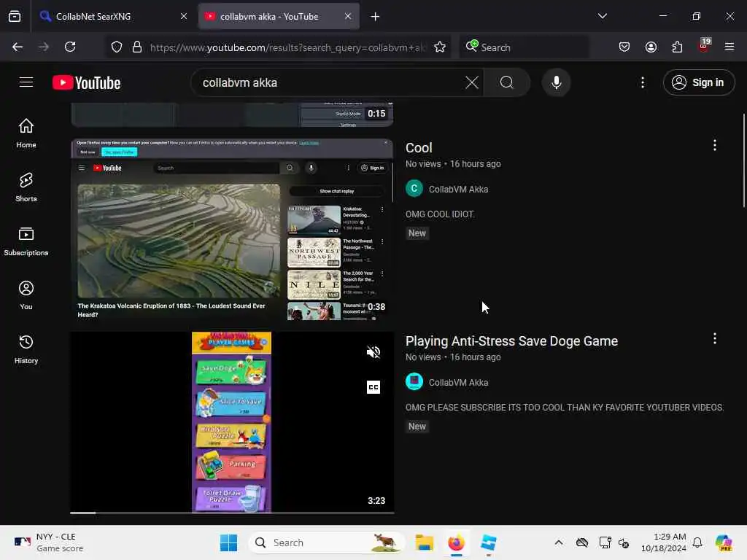747x560 pixels.
Task: Open the partially visible 0:15 video thumbnail
Action: pyautogui.click(x=232, y=114)
